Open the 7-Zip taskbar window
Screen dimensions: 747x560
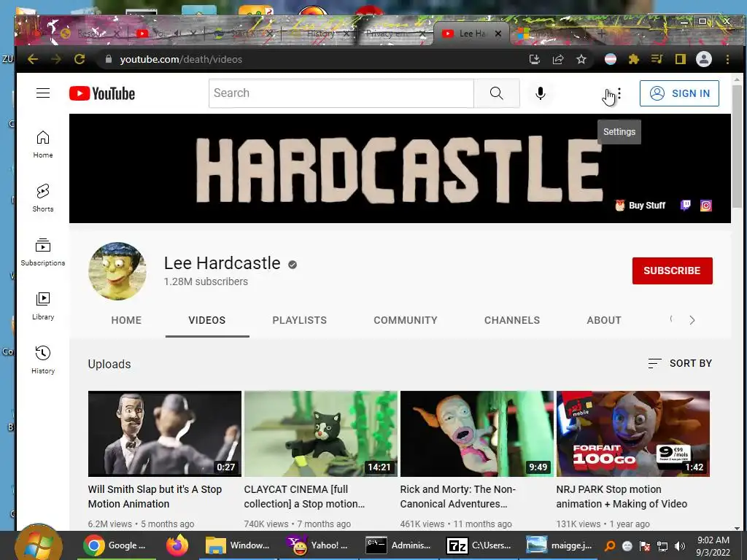pos(479,545)
